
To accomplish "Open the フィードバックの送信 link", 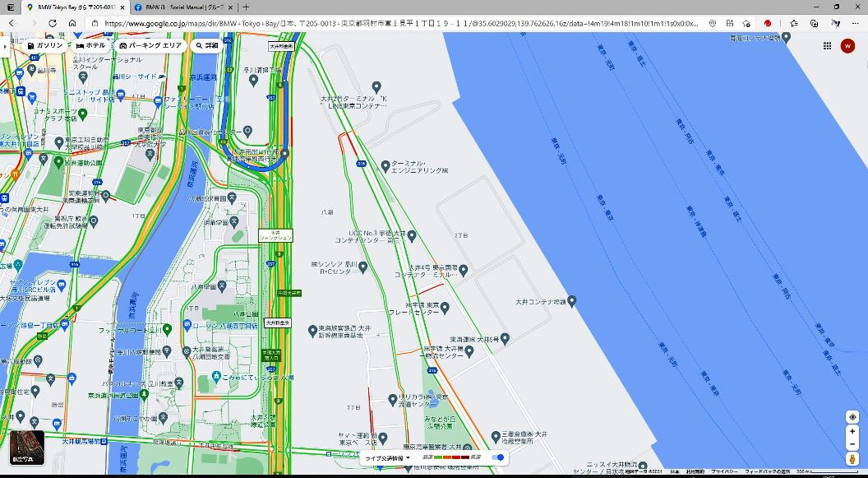I will coord(767,472).
